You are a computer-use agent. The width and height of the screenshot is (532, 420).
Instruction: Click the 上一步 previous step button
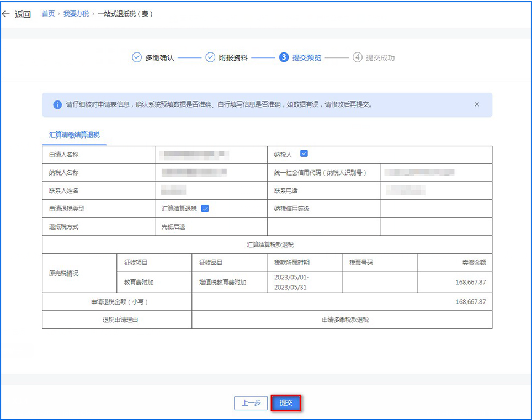[251, 403]
